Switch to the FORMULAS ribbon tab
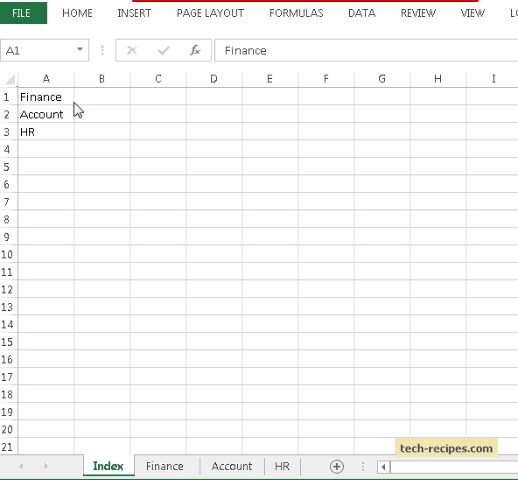Screen dimensions: 518x480 tap(296, 13)
